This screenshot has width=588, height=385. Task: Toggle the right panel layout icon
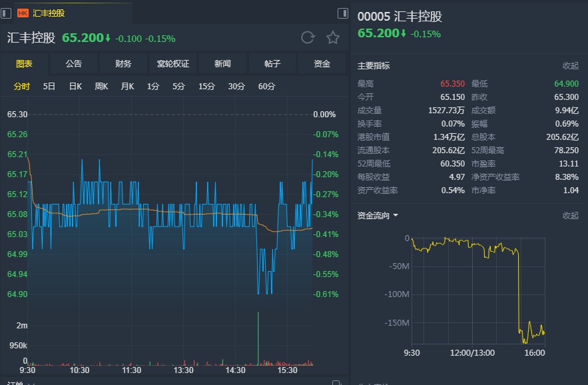tap(343, 13)
